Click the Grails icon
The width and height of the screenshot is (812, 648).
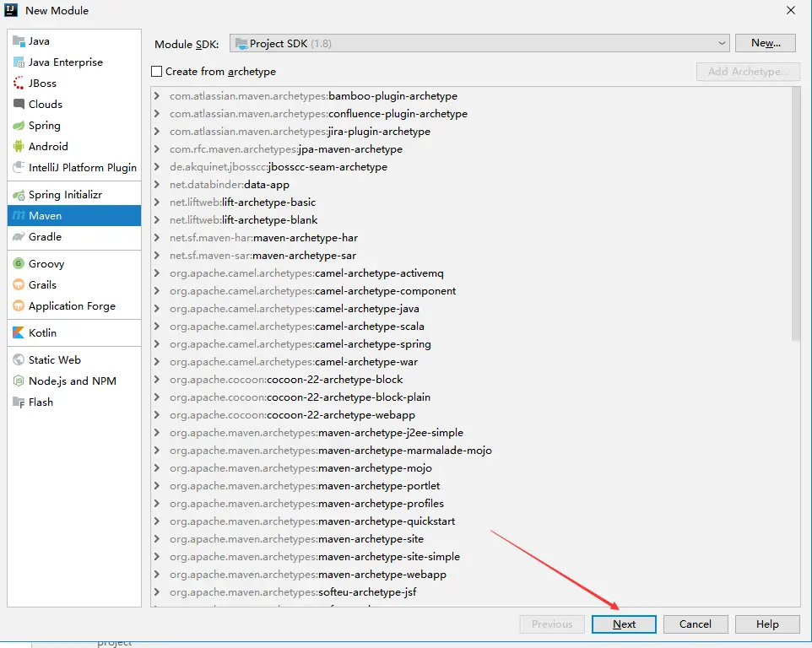pyautogui.click(x=19, y=284)
